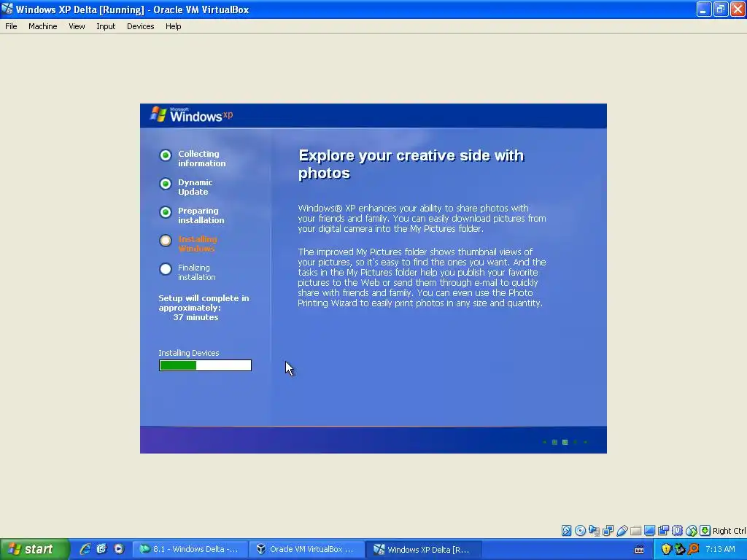Click the 'Finalizing installation' step label
The height and width of the screenshot is (560, 747).
(x=196, y=273)
